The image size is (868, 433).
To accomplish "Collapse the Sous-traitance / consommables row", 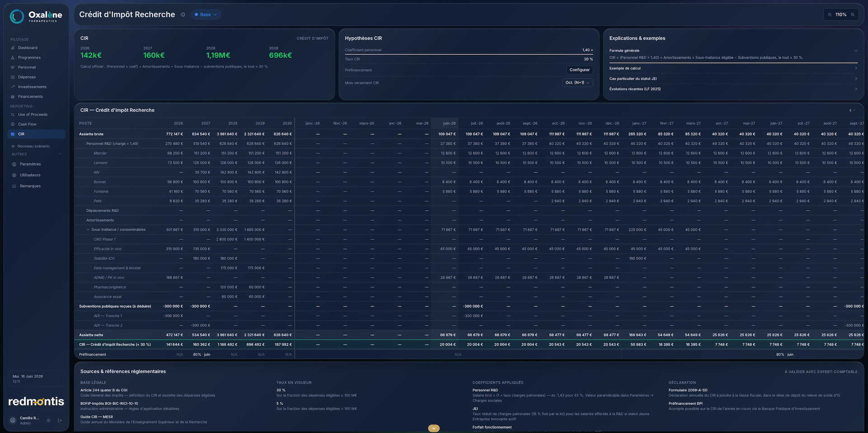I will point(88,230).
